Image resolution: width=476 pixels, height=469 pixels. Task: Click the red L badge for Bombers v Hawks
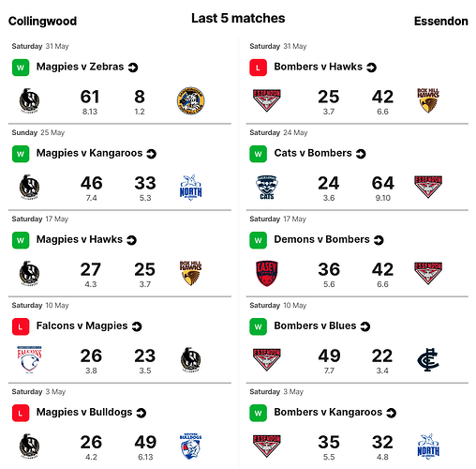(258, 68)
